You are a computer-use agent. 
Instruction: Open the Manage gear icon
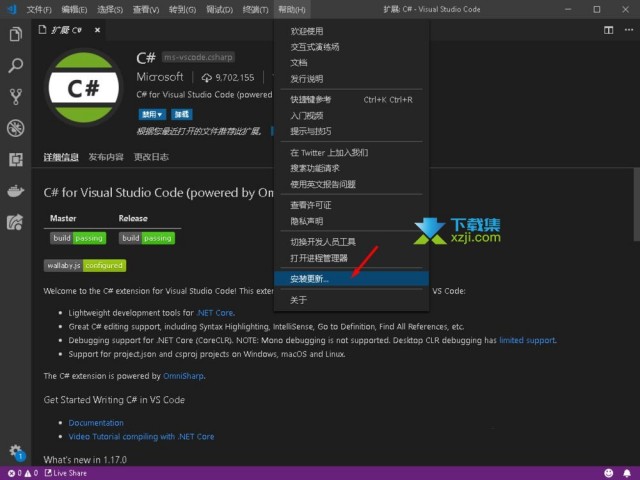[16, 451]
